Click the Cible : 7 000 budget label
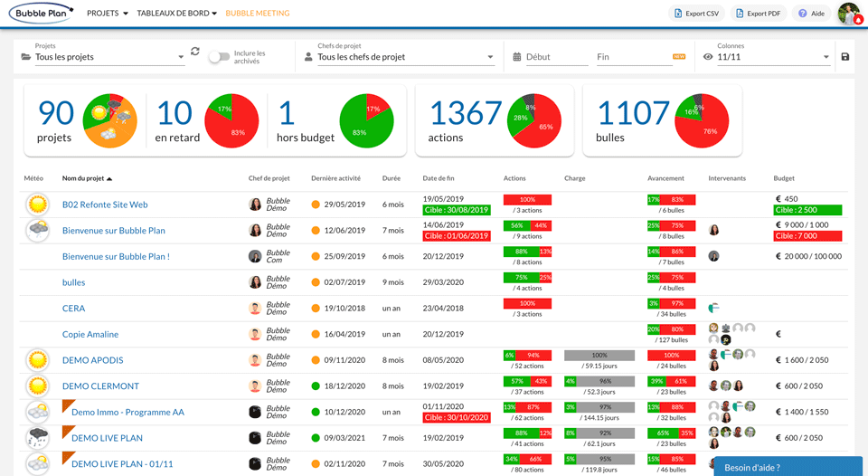This screenshot has height=476, width=868. [807, 236]
